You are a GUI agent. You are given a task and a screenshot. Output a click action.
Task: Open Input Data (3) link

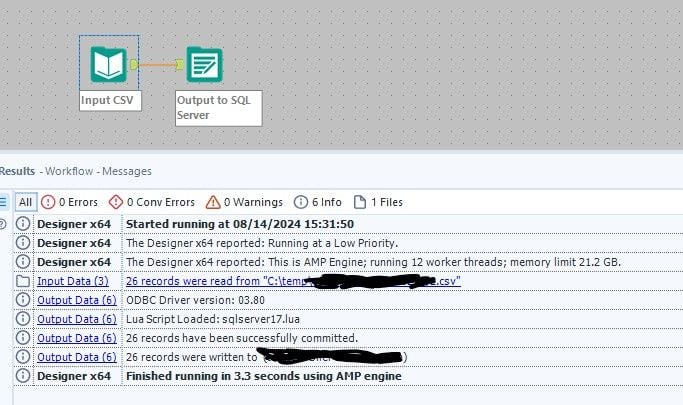pyautogui.click(x=73, y=281)
